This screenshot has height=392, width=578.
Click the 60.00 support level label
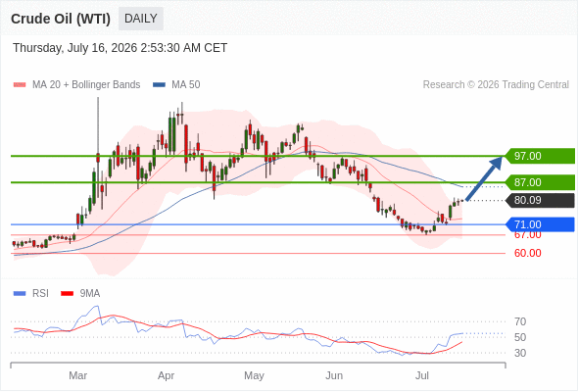(528, 253)
